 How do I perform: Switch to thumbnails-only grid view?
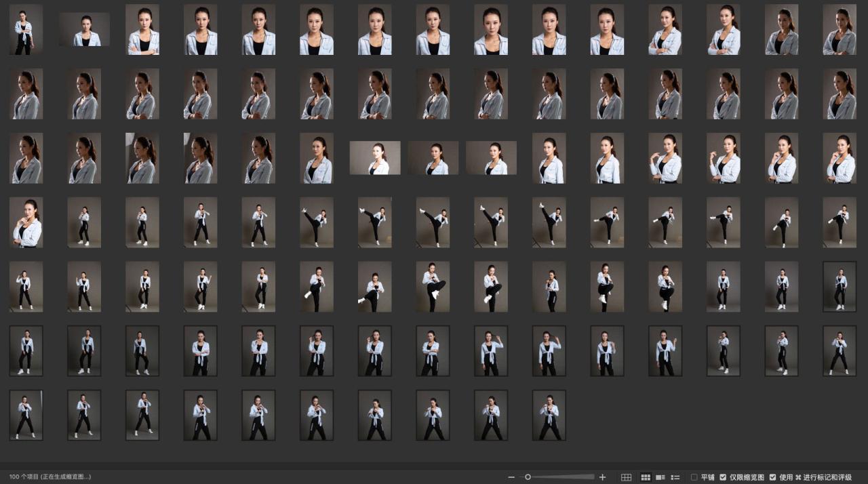pos(646,477)
